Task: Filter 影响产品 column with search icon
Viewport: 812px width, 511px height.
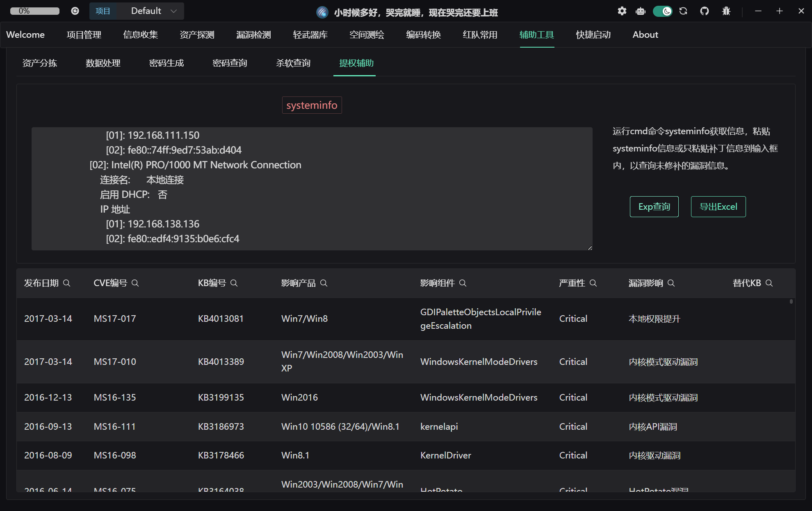Action: click(x=324, y=283)
